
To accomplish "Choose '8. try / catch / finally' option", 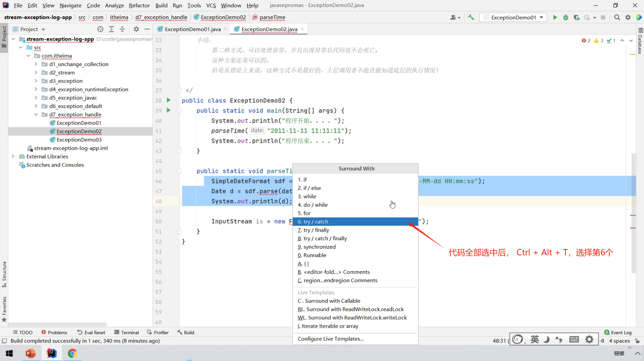I will pyautogui.click(x=355, y=239).
